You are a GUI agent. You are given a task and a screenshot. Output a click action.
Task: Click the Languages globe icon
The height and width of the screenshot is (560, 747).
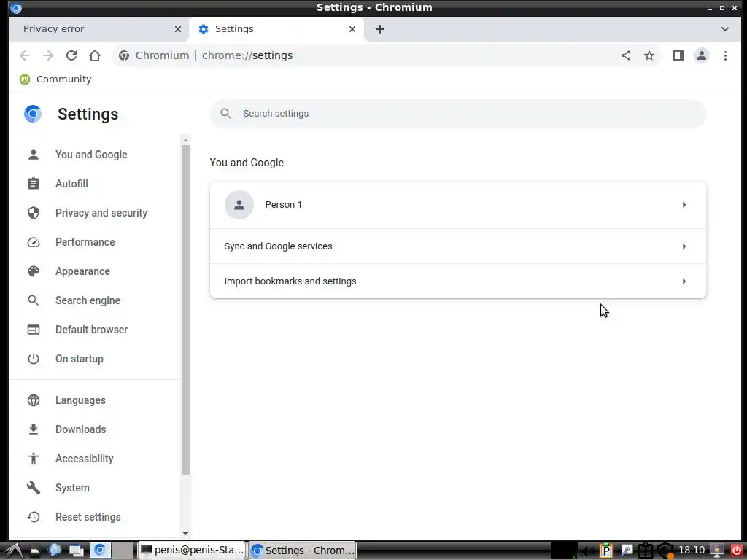click(34, 400)
